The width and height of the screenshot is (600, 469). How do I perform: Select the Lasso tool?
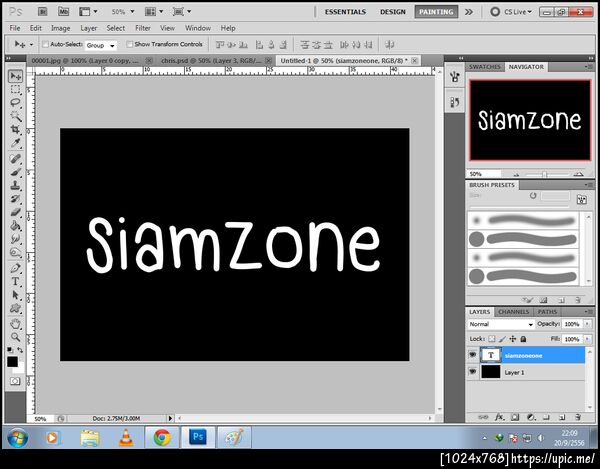(15, 103)
